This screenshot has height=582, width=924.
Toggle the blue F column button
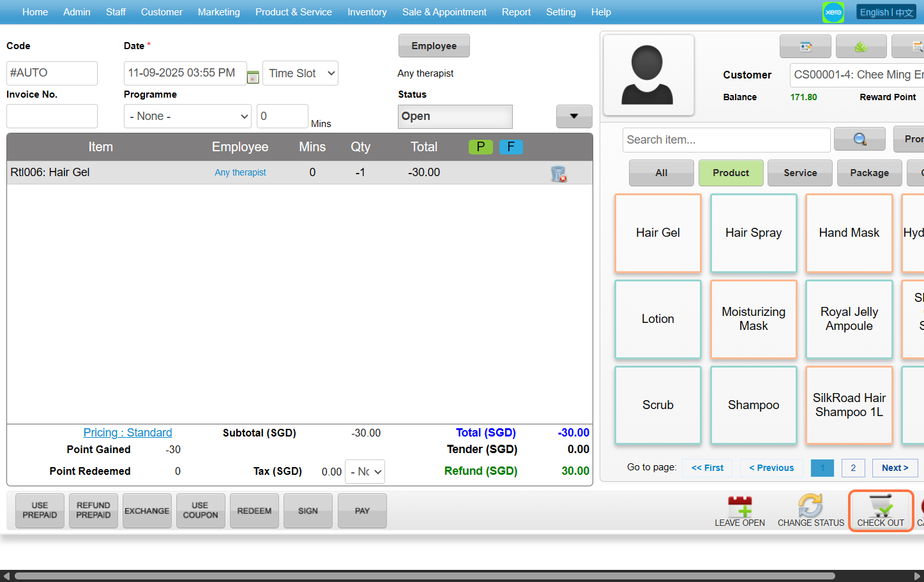click(511, 147)
